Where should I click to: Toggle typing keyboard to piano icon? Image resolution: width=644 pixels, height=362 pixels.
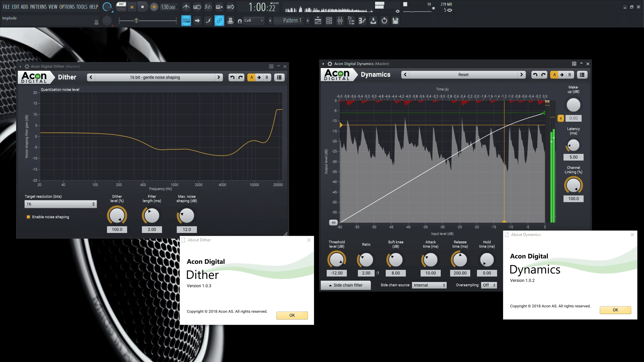coord(186,21)
